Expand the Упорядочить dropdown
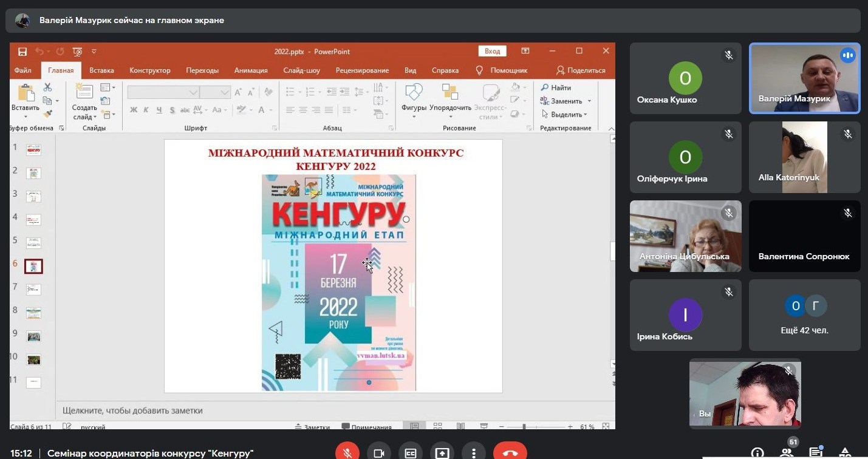The width and height of the screenshot is (868, 459). [x=450, y=117]
